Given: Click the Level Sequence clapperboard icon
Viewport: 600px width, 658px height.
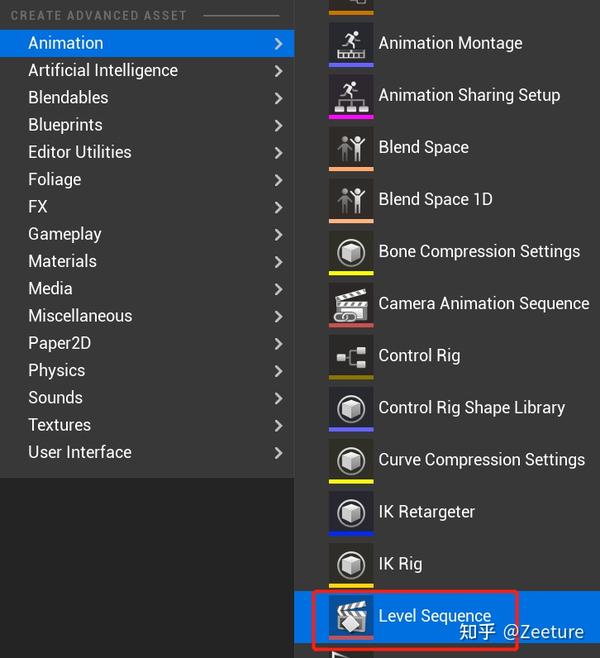Looking at the screenshot, I should 351,616.
